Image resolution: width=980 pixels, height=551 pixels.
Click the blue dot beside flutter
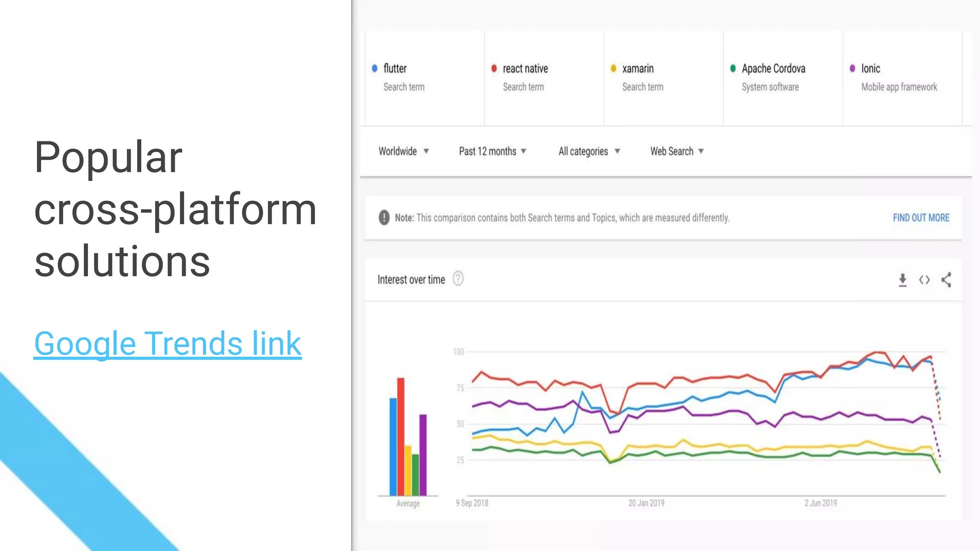point(375,68)
